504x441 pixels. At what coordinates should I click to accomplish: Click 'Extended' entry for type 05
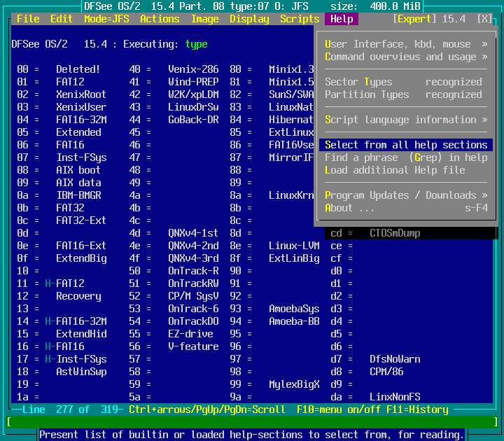tap(78, 132)
